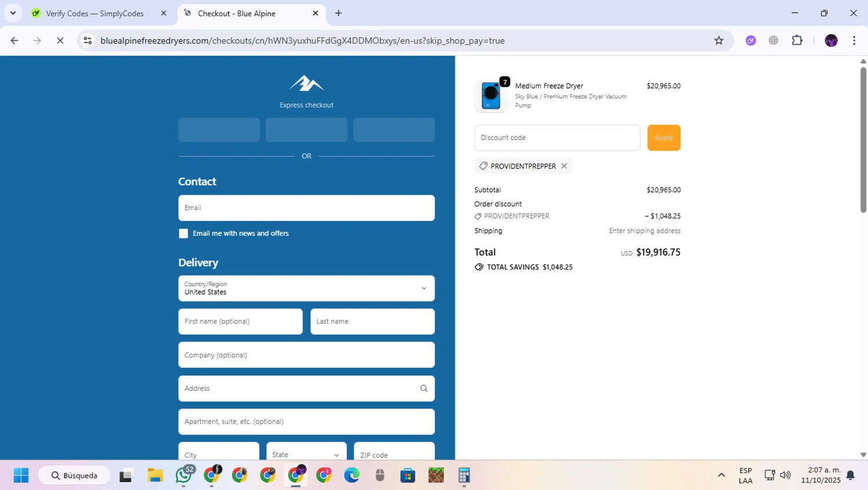The height and width of the screenshot is (490, 868).
Task: Open Minecraft from the taskbar
Action: 436,476
